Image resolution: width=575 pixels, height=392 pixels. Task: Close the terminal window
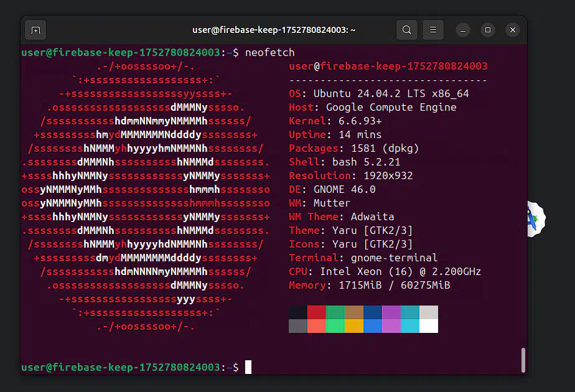(513, 30)
